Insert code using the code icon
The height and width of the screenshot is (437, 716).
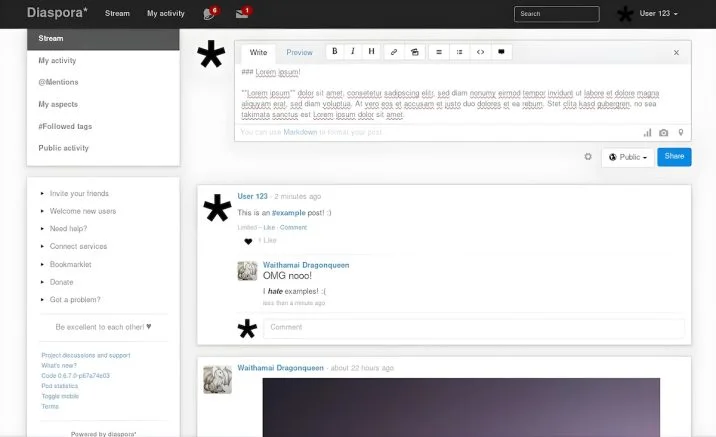(x=480, y=51)
